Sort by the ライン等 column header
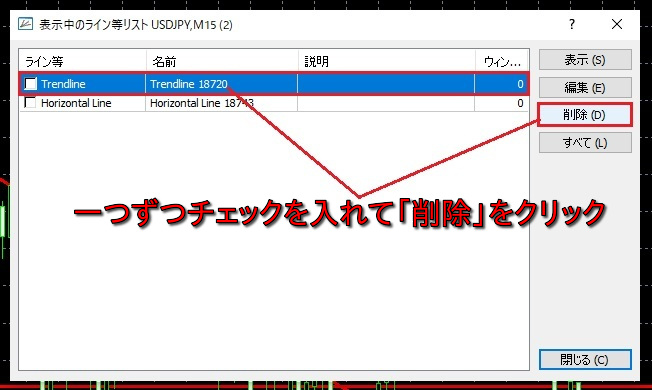The width and height of the screenshot is (652, 390). point(83,62)
